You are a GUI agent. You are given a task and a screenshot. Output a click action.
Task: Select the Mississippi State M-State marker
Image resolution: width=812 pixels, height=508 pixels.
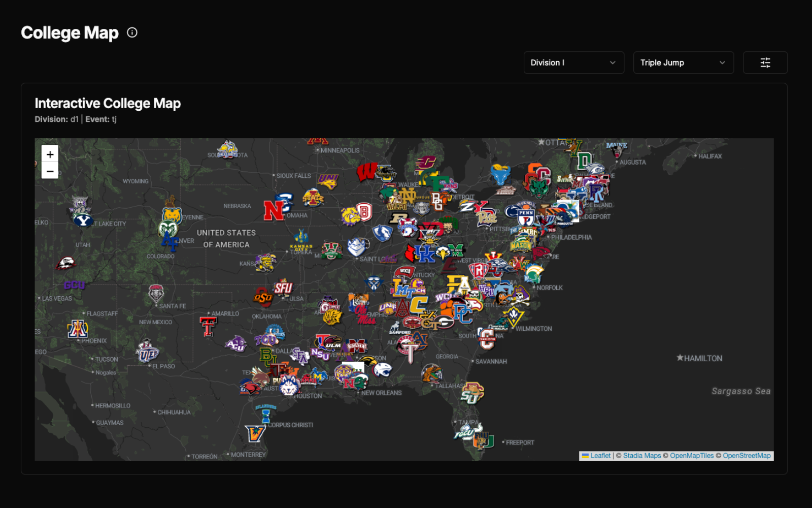(356, 346)
